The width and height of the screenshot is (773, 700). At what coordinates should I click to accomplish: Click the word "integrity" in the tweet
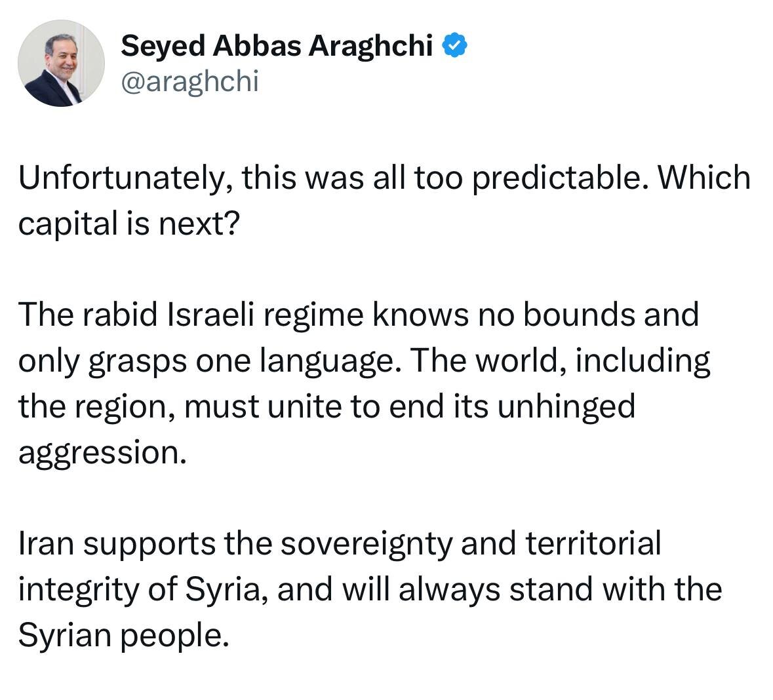tap(78, 590)
